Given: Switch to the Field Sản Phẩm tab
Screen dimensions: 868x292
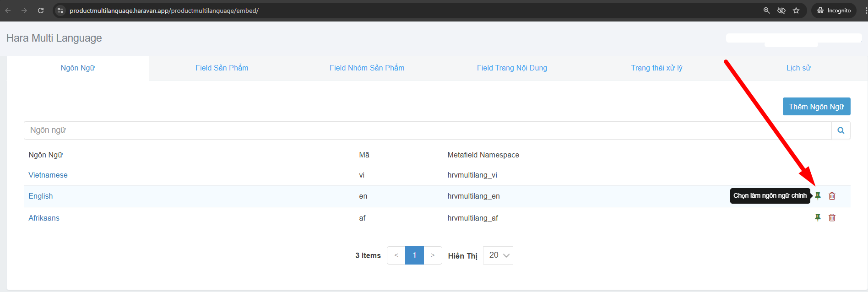Looking at the screenshot, I should (222, 68).
